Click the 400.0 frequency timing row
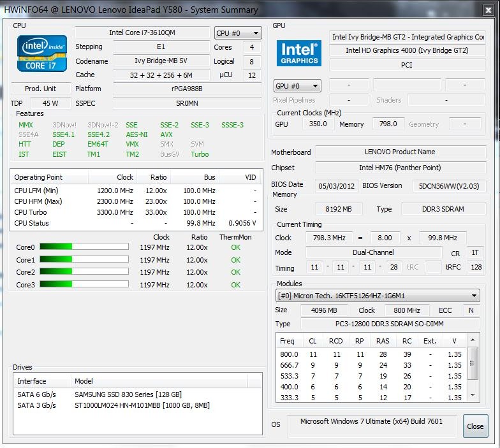 point(371,387)
